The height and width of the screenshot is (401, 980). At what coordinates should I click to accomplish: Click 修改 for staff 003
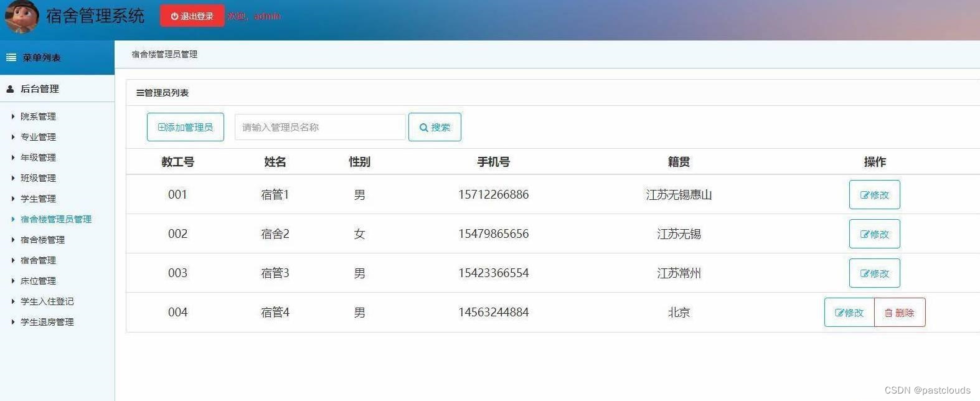(874, 273)
